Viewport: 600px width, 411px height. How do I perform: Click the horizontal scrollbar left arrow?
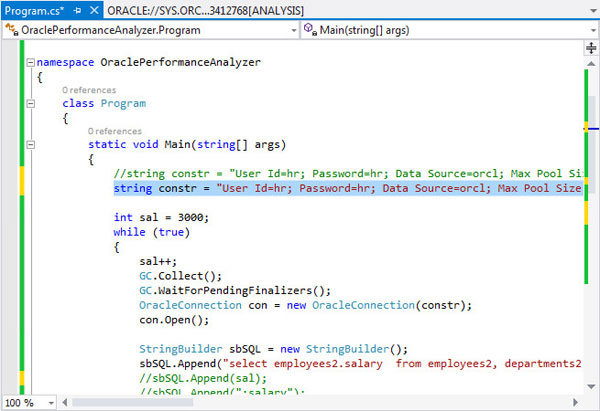point(65,402)
